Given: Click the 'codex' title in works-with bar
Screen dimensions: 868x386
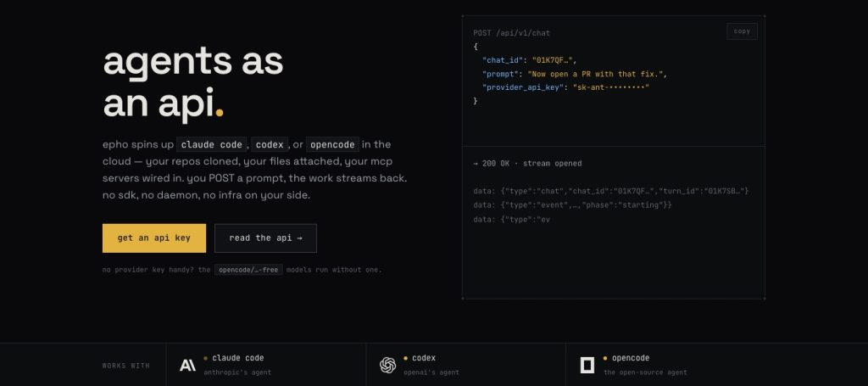Looking at the screenshot, I should pyautogui.click(x=424, y=358).
